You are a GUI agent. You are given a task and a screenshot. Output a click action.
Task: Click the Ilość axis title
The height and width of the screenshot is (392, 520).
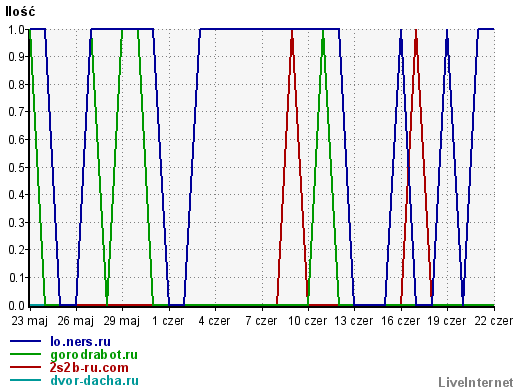20,12
